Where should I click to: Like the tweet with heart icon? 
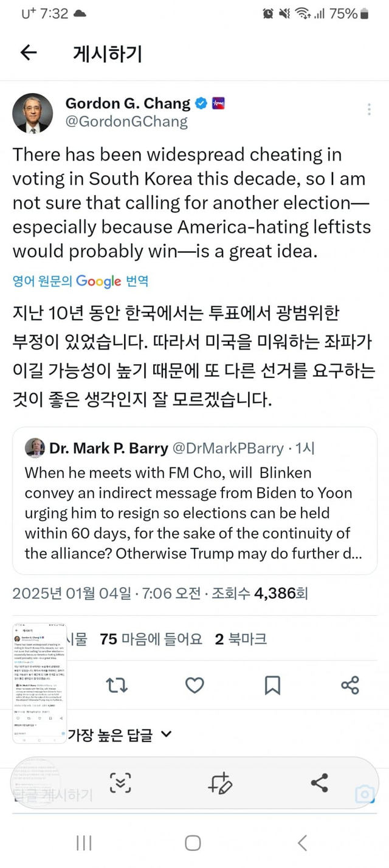pos(194,686)
